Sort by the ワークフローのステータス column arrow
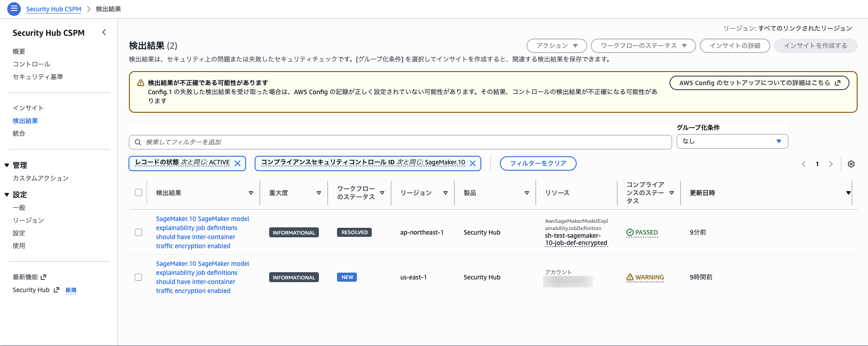 click(x=382, y=193)
